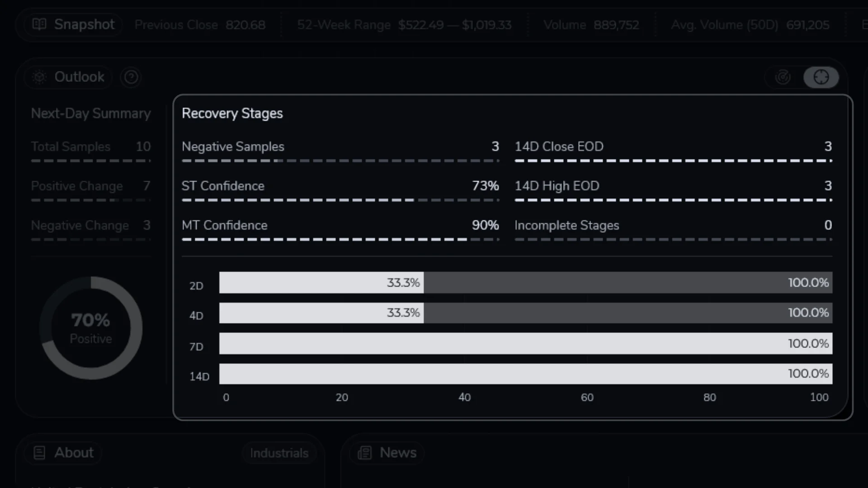
Task: Click the About document icon
Action: coord(39,453)
